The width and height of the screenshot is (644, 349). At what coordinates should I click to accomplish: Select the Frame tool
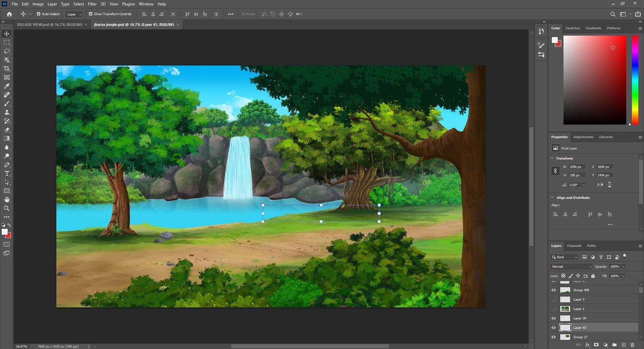click(7, 77)
